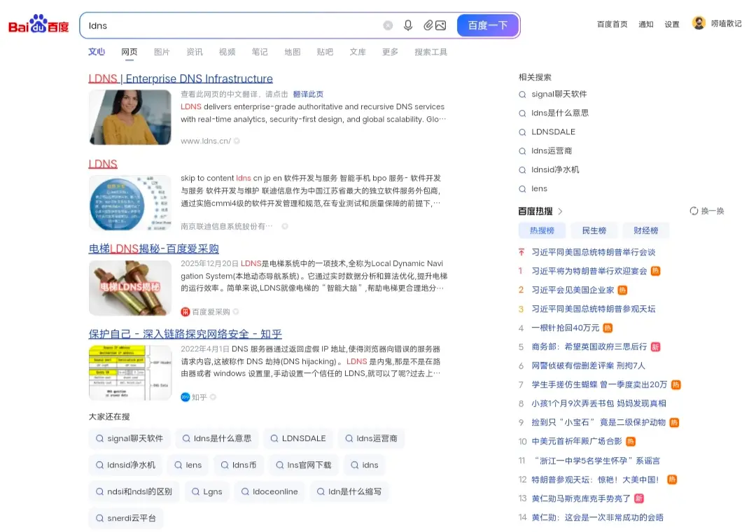The height and width of the screenshot is (532, 756).
Task: Click related search ldns运营商 in sidebar
Action: 552,151
